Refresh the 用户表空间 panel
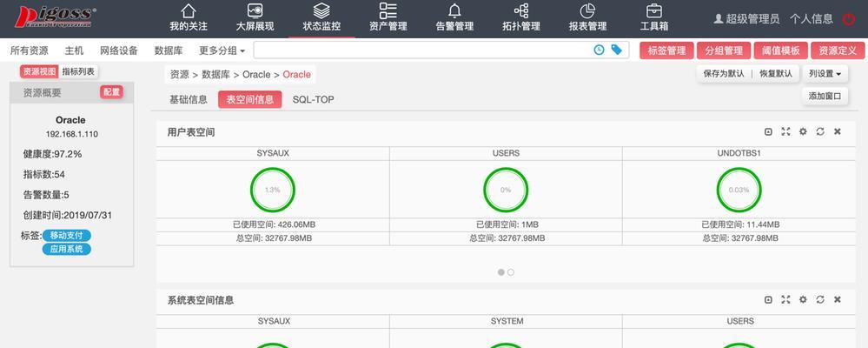868x348 pixels. [820, 132]
